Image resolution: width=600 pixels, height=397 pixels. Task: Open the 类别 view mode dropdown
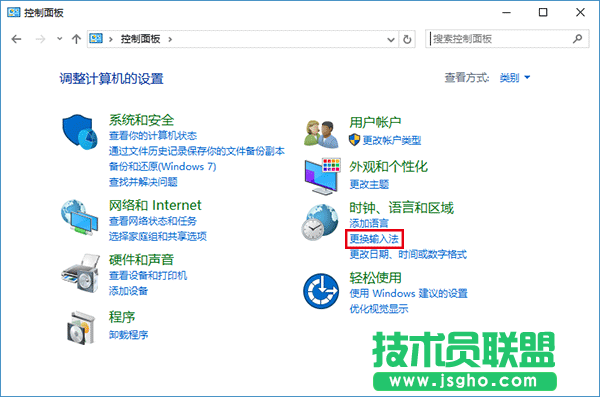click(x=515, y=78)
